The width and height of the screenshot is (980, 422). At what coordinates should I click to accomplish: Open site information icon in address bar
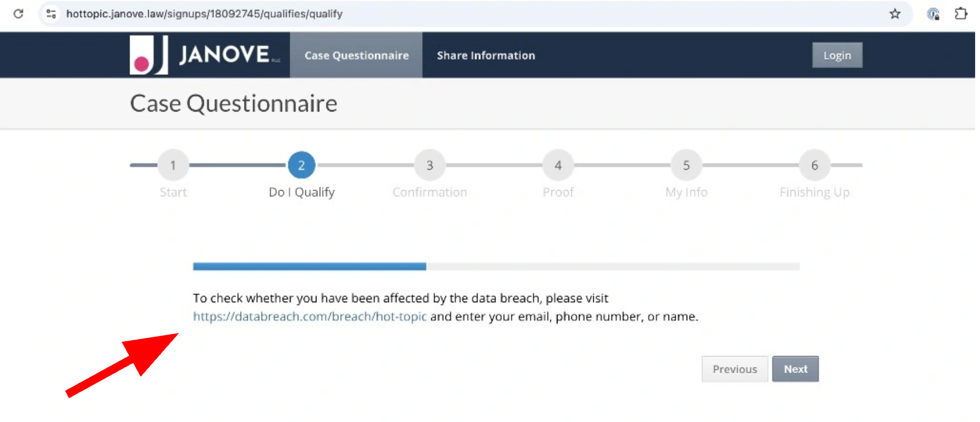click(51, 14)
